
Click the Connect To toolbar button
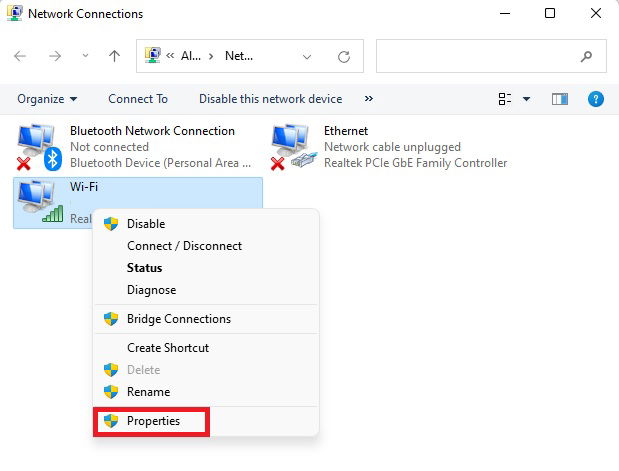(138, 99)
